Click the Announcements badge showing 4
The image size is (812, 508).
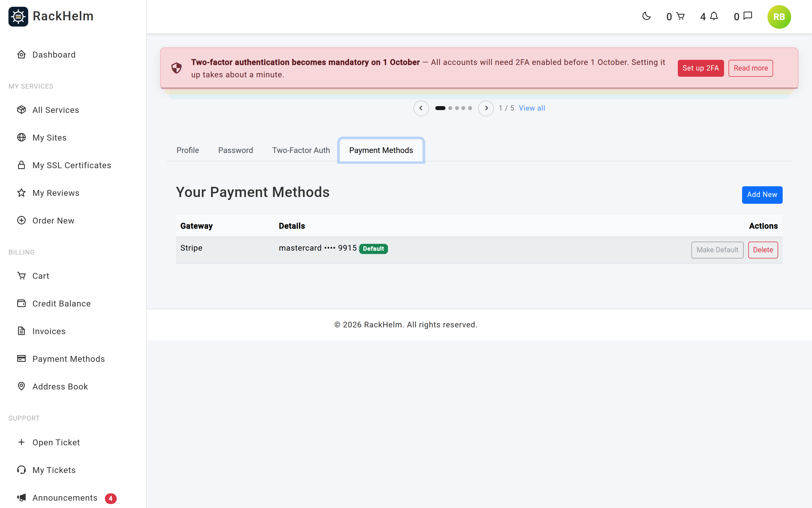[x=111, y=498]
